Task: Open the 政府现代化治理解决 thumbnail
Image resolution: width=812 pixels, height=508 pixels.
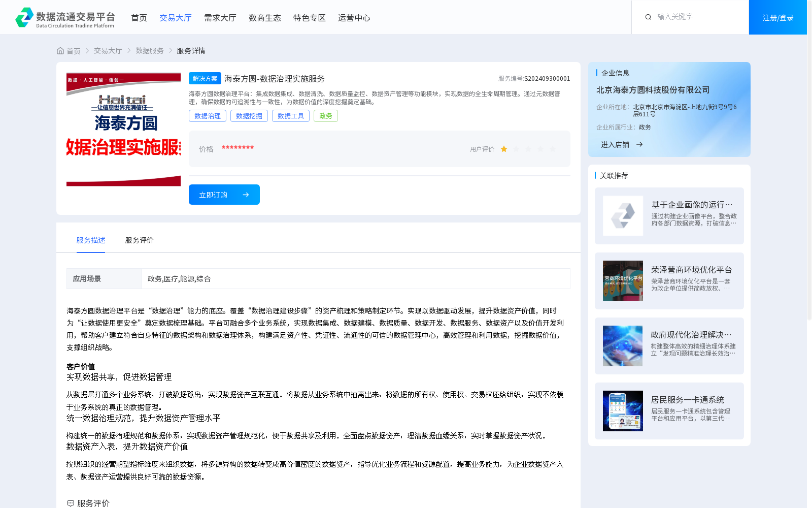Action: pos(623,346)
